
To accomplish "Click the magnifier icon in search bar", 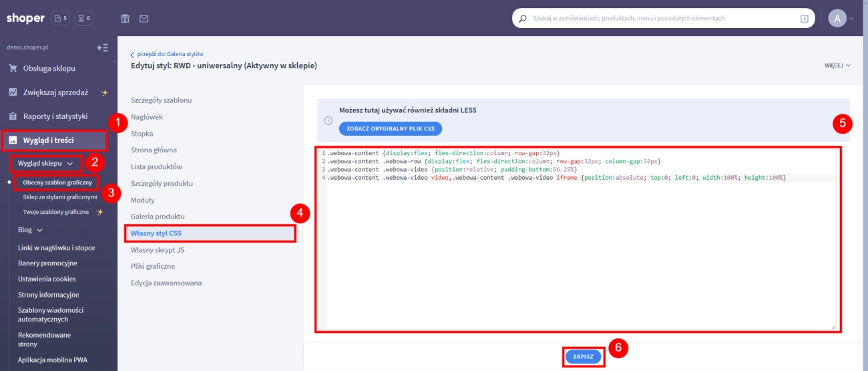I will click(522, 19).
